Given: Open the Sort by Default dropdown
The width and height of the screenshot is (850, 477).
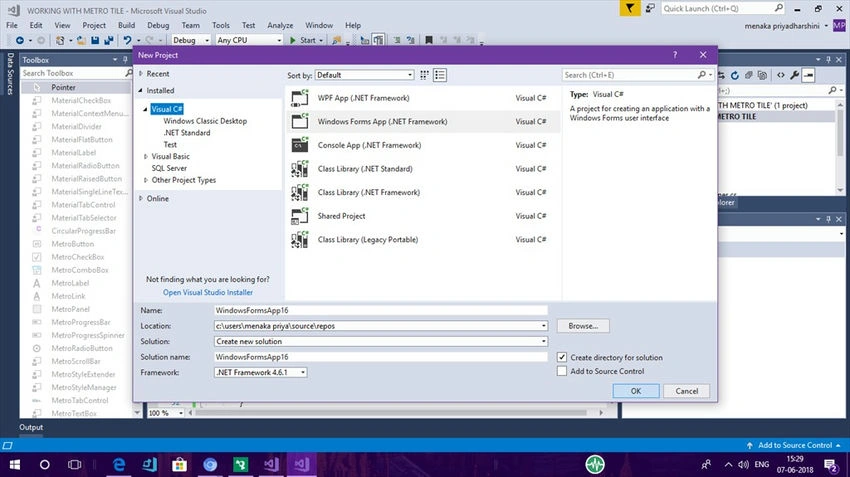Looking at the screenshot, I should [365, 75].
